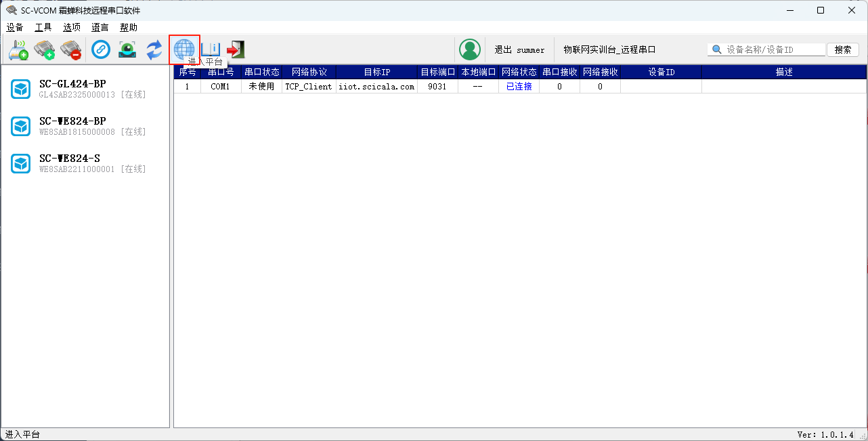This screenshot has height=441, width=868.
Task: Open the 语言 menu
Action: click(x=100, y=28)
